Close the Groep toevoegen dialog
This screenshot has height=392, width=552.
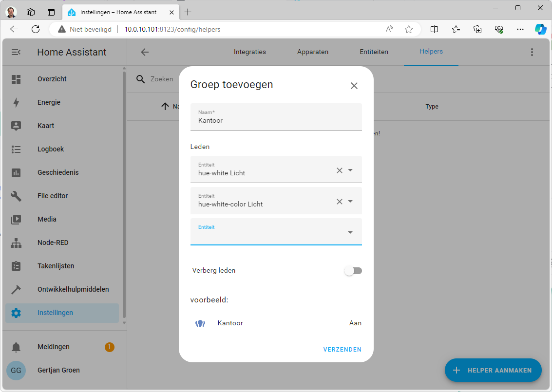[x=354, y=86]
